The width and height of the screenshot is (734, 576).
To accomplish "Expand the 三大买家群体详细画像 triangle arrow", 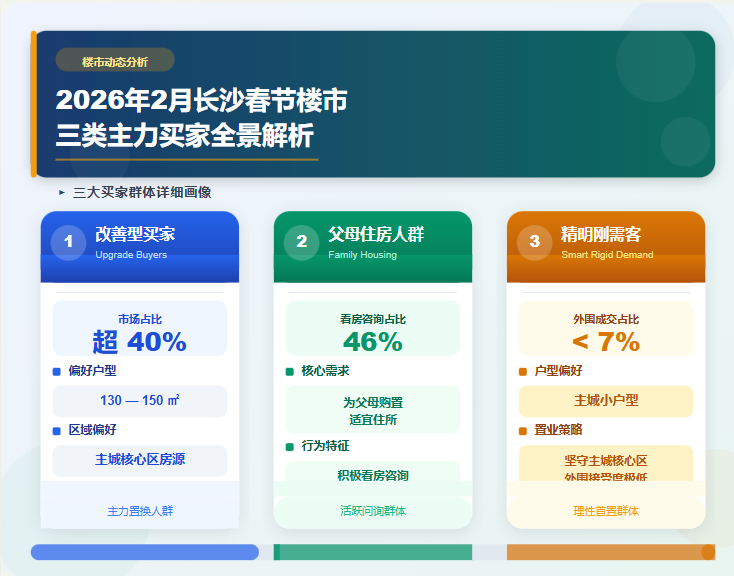I will pyautogui.click(x=61, y=192).
